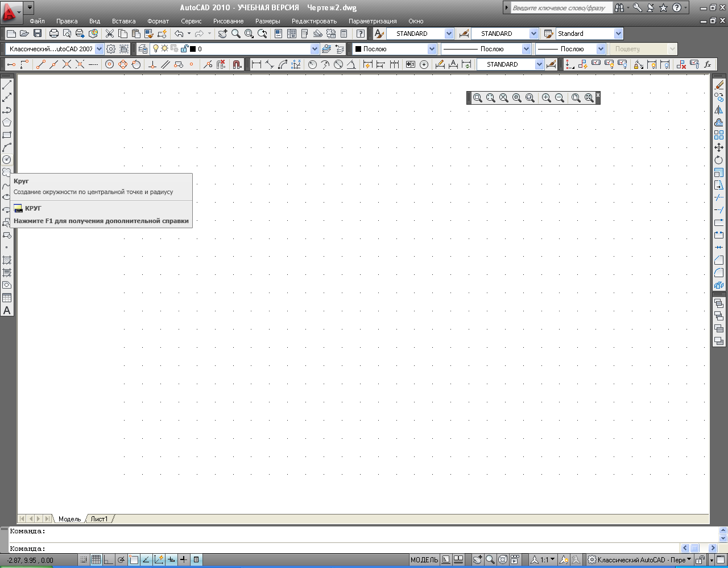This screenshot has width=728, height=568.
Task: Click the Zoom In icon in floating zoom toolbar
Action: (x=546, y=98)
